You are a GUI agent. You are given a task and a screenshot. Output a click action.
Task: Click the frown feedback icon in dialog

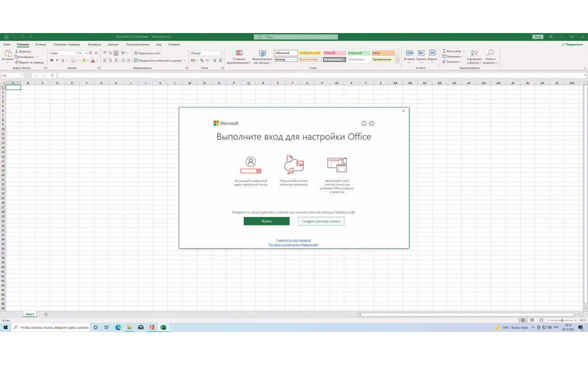(372, 123)
